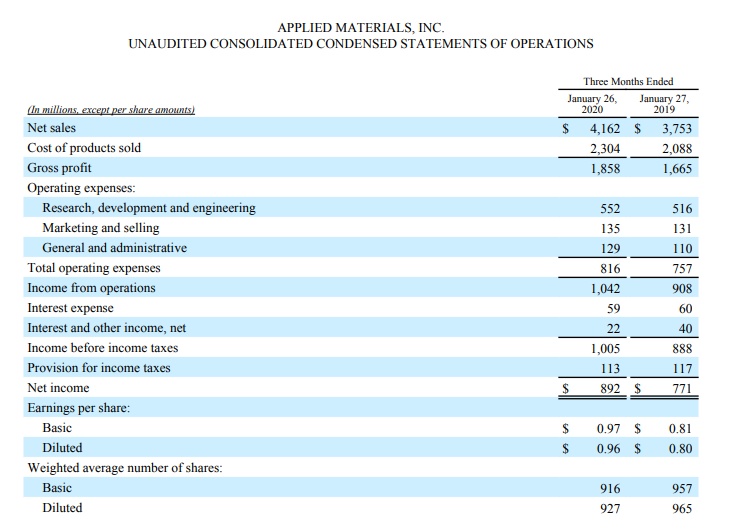The image size is (733, 530).
Task: Select gross profit value 1,665
Action: tap(676, 169)
